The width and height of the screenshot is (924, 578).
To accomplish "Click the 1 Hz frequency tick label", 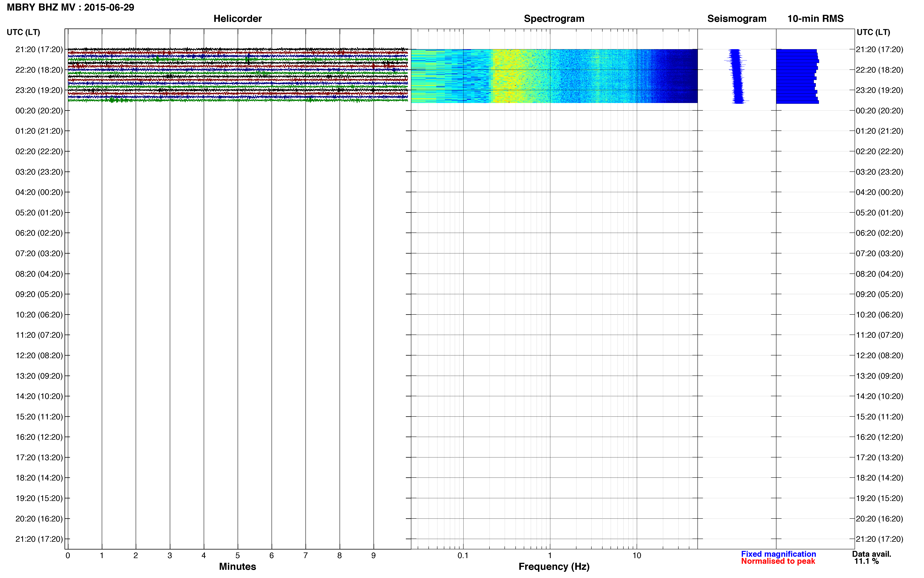I will tap(550, 555).
